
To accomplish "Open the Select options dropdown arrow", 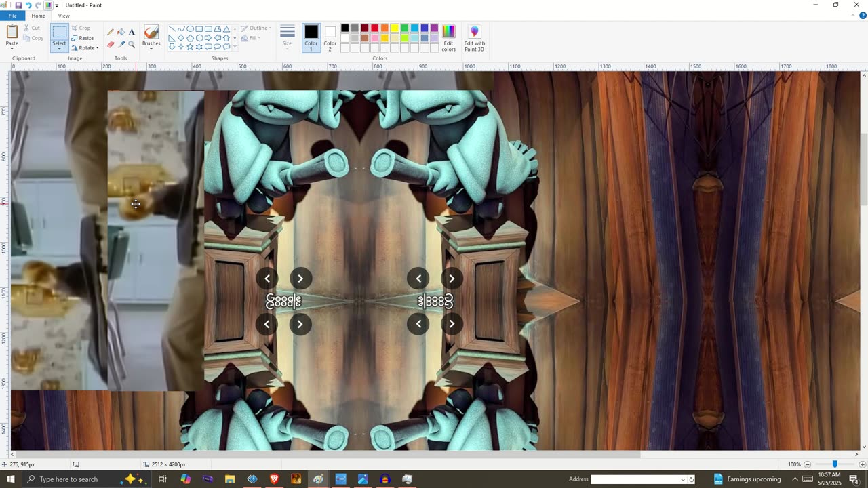I will 60,48.
